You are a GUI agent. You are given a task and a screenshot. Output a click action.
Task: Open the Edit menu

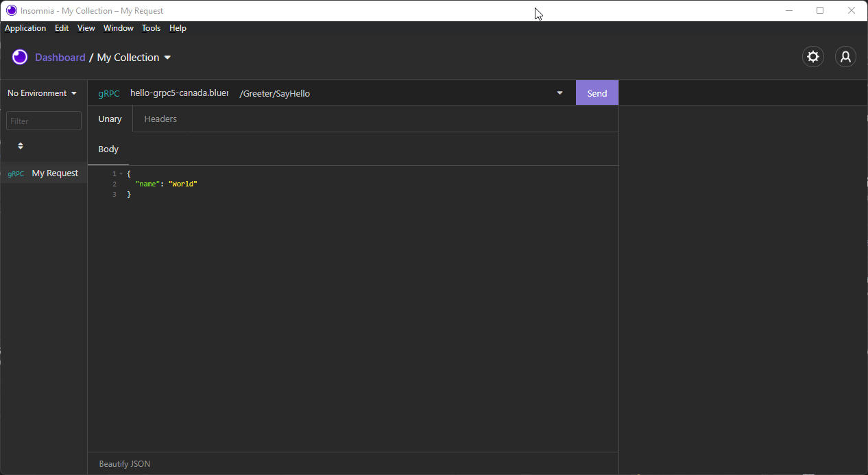[62, 28]
